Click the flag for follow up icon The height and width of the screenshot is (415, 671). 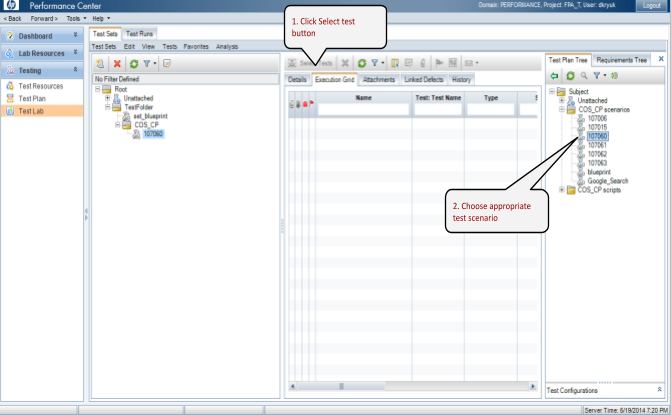point(439,63)
